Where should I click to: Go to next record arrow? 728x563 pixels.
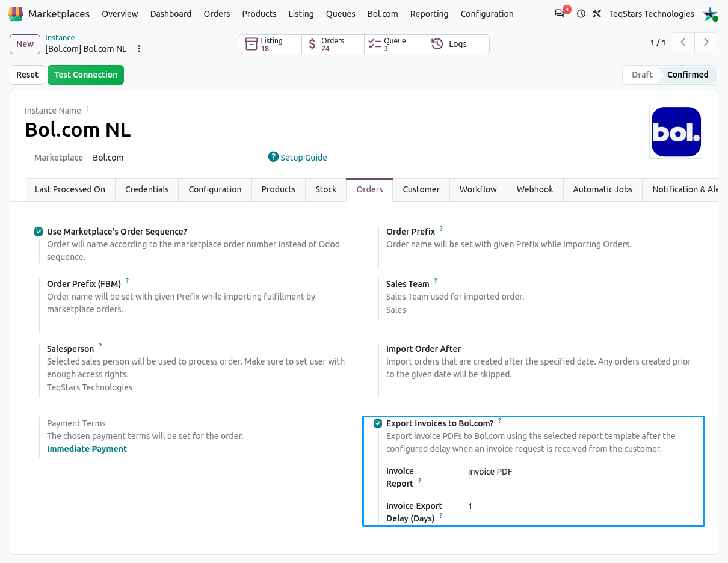click(x=706, y=42)
